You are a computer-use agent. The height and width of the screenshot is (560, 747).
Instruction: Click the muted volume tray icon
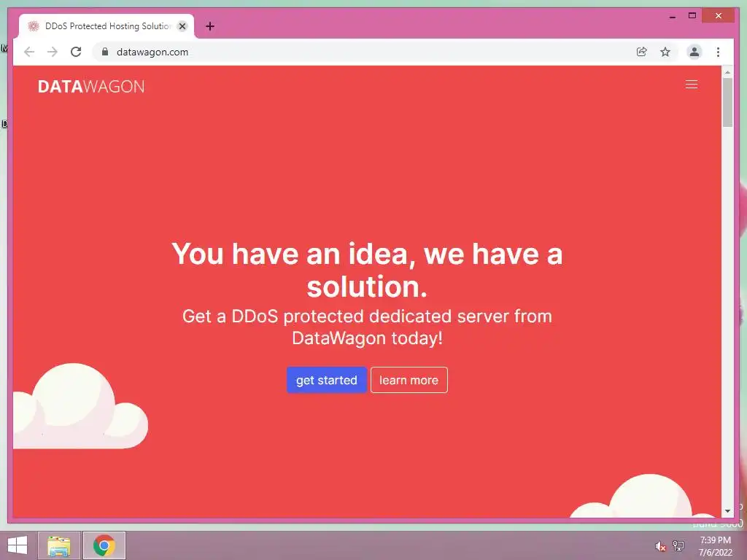point(660,546)
